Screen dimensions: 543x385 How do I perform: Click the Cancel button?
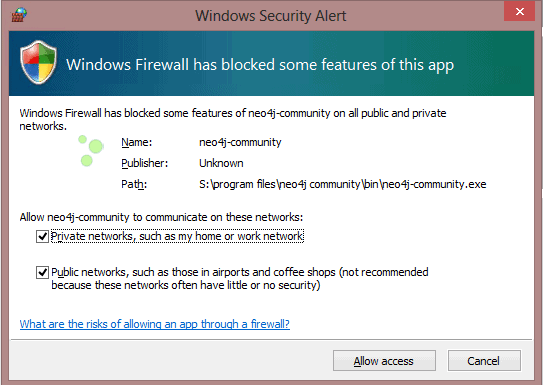tap(484, 361)
